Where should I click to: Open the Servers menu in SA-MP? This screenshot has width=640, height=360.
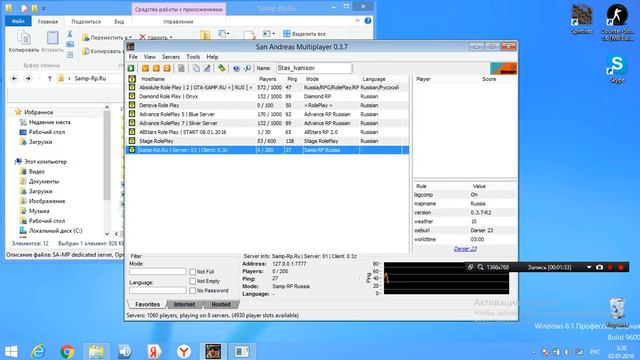(171, 57)
